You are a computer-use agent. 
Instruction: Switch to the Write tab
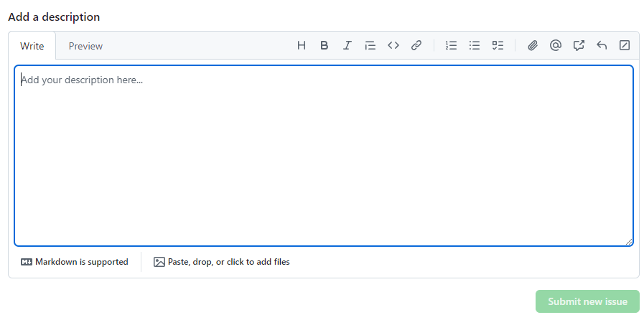click(x=32, y=46)
